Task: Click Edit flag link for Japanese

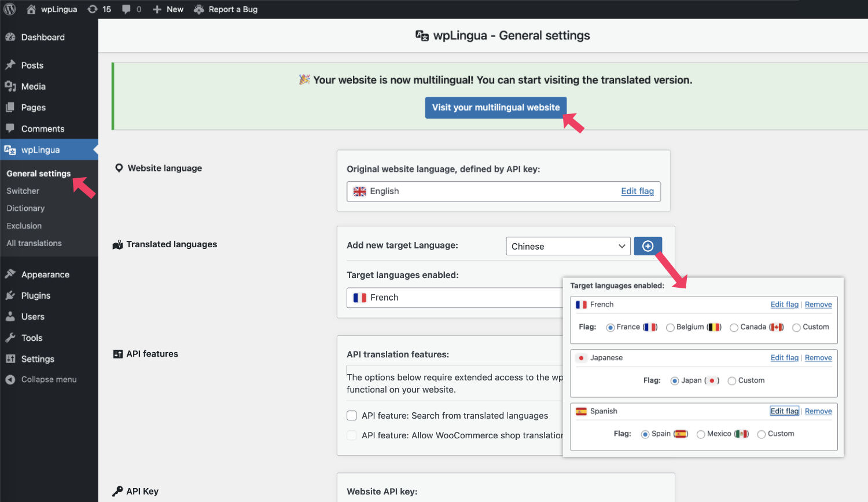Action: (784, 358)
